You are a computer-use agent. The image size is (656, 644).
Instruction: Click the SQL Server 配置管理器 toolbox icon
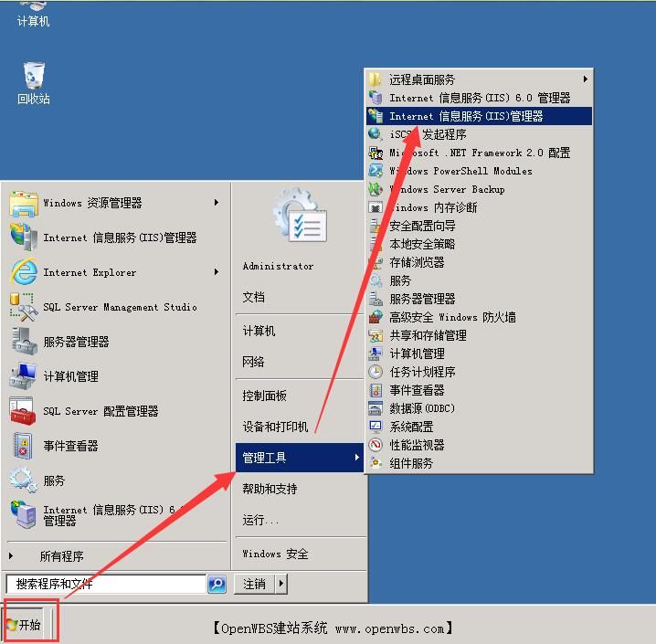[x=23, y=411]
